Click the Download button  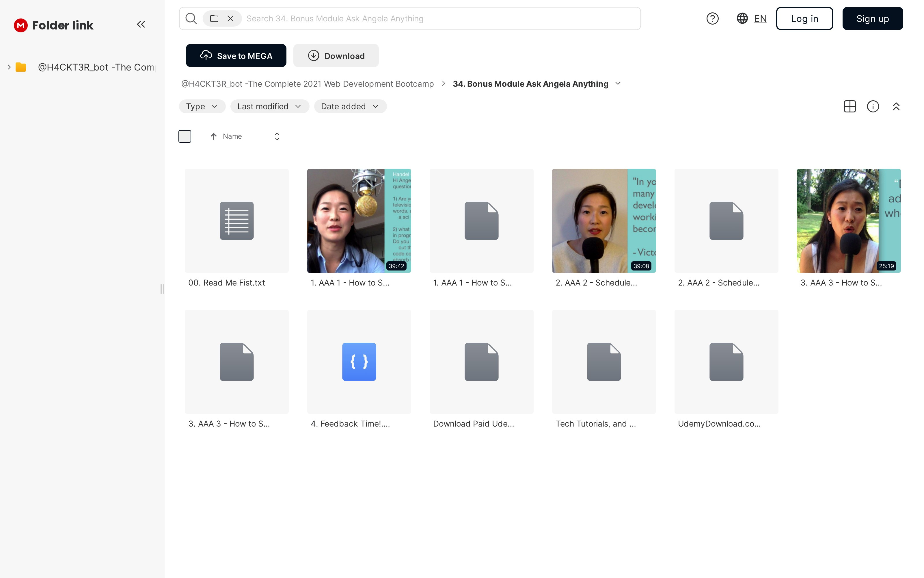click(336, 55)
